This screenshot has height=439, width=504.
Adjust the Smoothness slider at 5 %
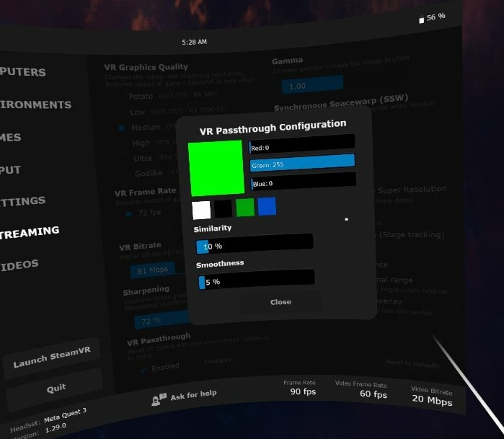(x=256, y=279)
